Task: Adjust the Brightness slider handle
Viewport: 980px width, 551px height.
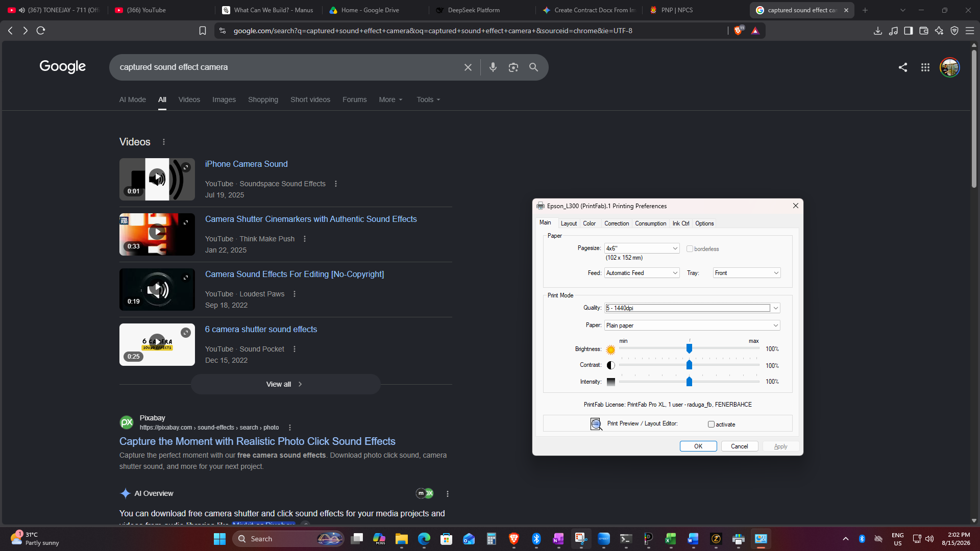Action: [x=689, y=349]
